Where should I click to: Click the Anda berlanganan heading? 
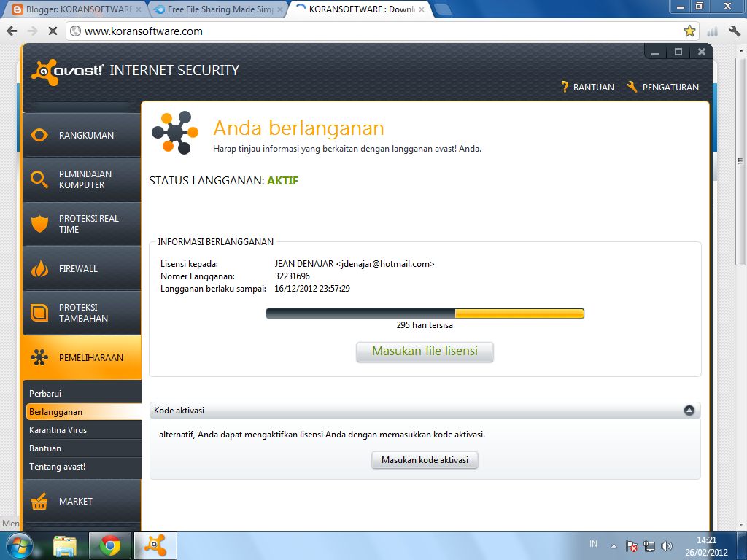pyautogui.click(x=298, y=128)
